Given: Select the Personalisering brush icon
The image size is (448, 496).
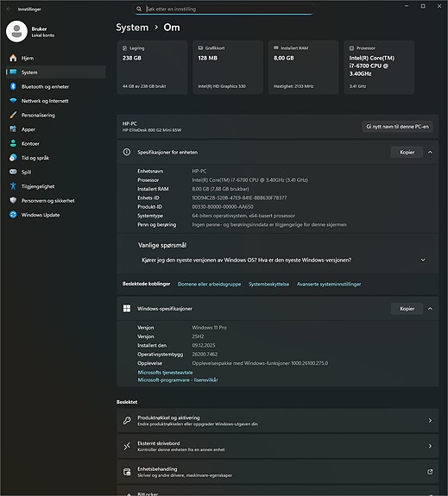Looking at the screenshot, I should [13, 115].
